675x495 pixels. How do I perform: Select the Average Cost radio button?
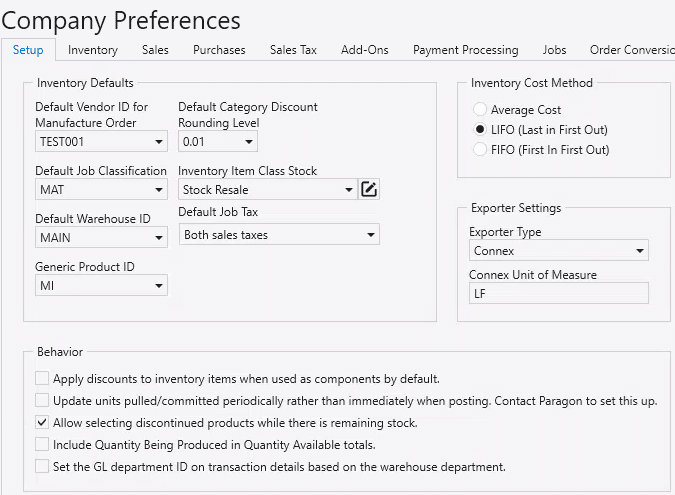point(481,110)
